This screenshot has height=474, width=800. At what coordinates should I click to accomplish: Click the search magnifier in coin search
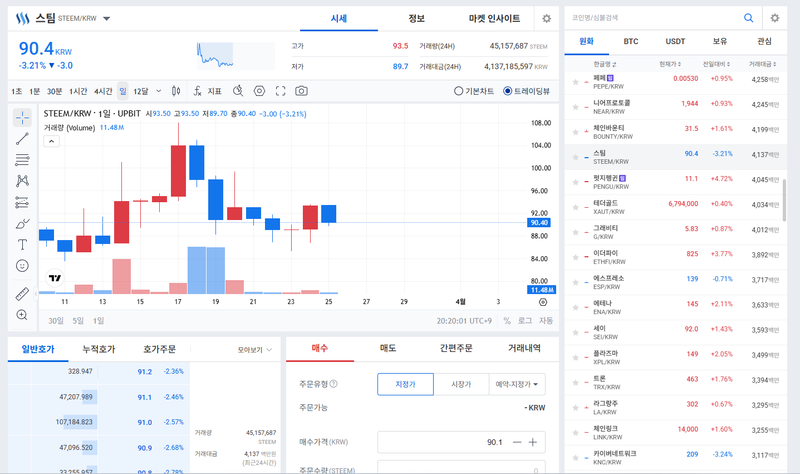748,18
